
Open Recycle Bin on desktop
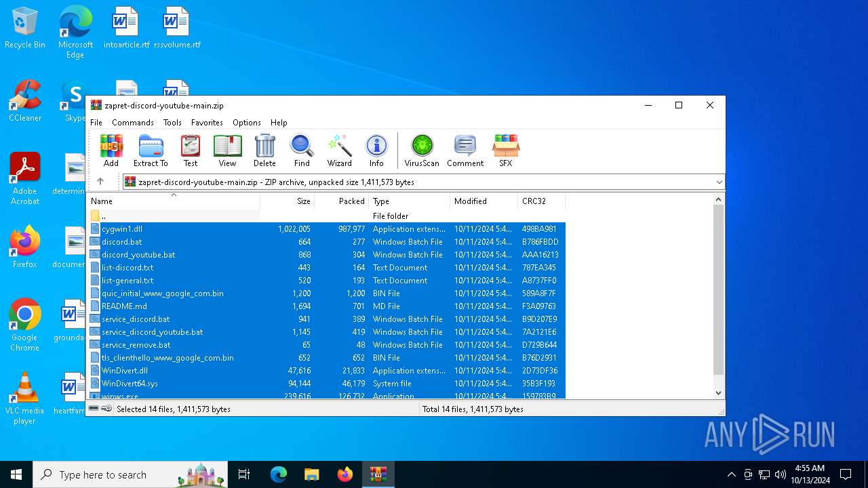tap(25, 28)
